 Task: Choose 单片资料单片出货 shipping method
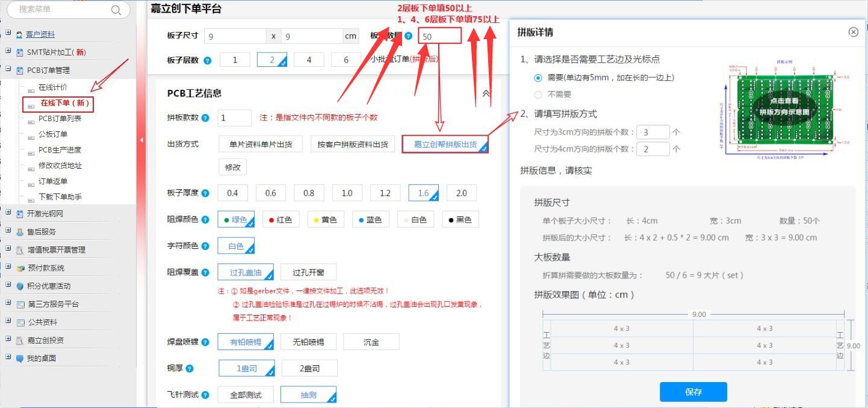pyautogui.click(x=261, y=144)
